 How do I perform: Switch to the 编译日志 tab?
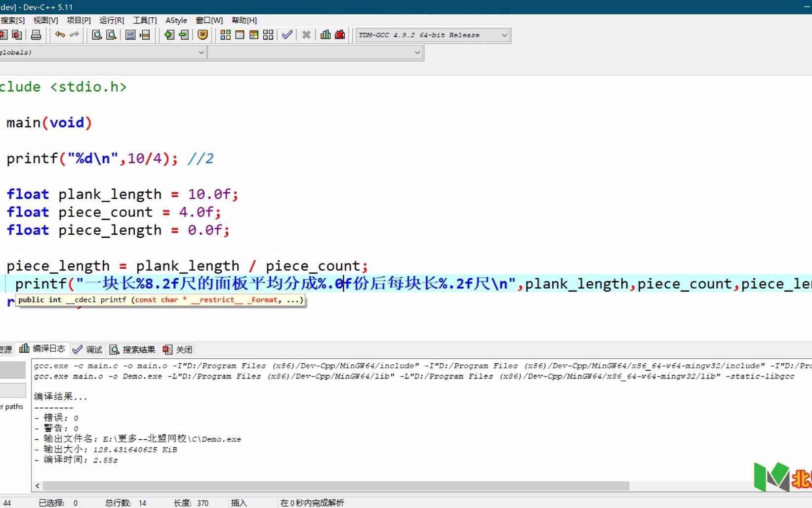pyautogui.click(x=42, y=349)
